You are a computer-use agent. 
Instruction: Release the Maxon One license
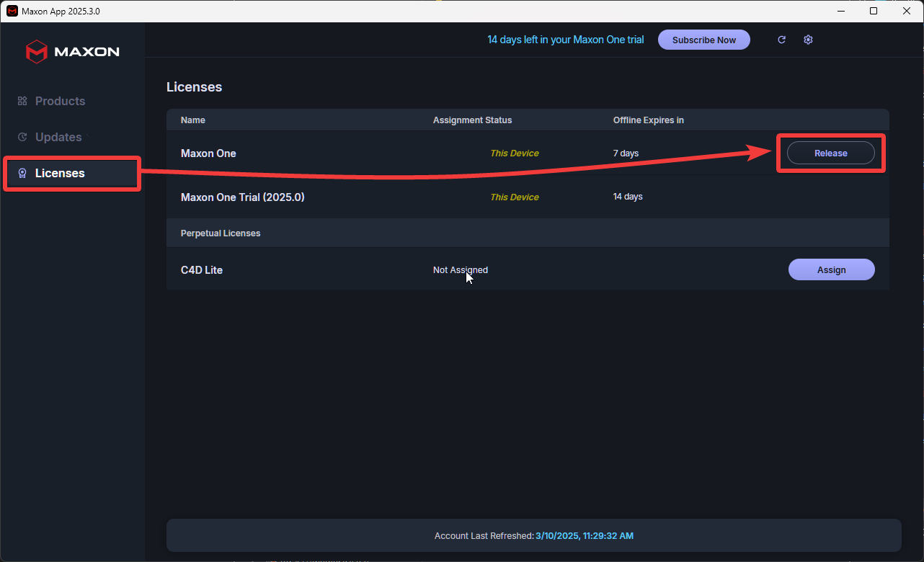(x=830, y=153)
